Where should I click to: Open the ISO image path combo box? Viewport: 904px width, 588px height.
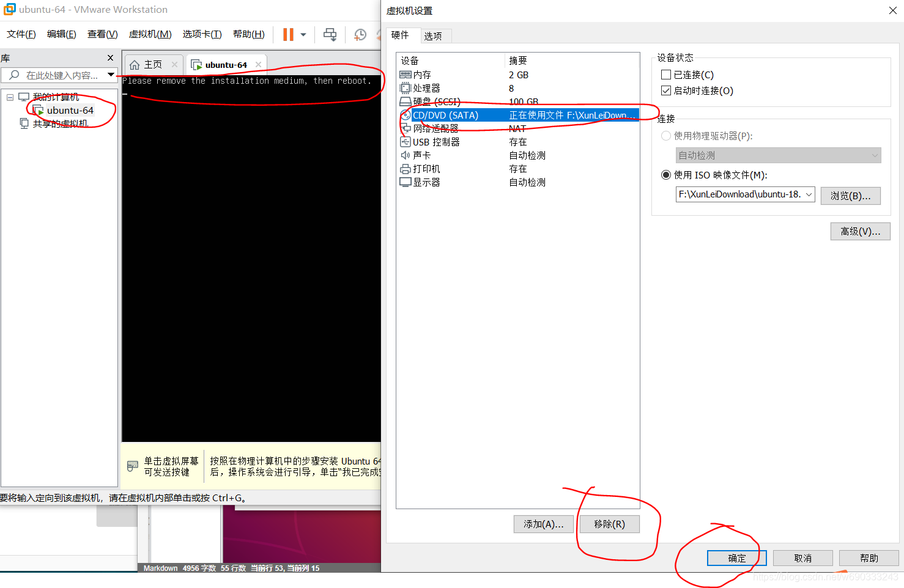click(x=745, y=194)
